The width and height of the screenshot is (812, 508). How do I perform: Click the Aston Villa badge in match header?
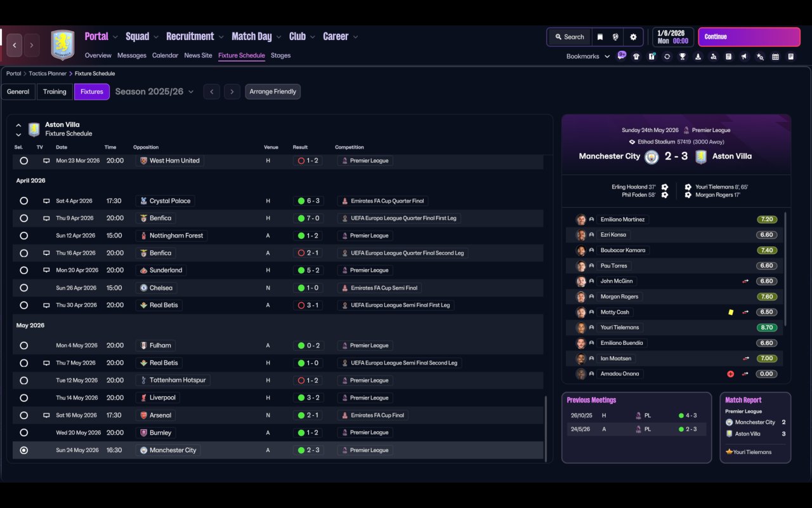(700, 157)
